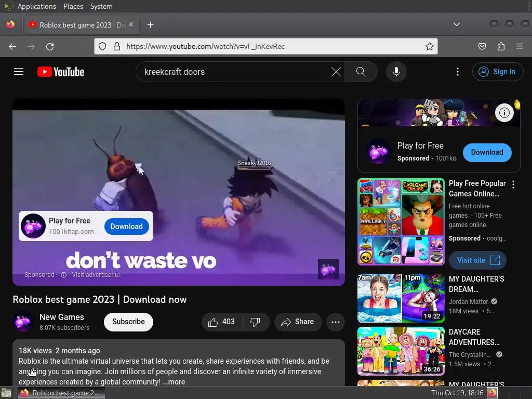The image size is (532, 399).
Task: Open Firefox application menu
Action: [x=520, y=46]
